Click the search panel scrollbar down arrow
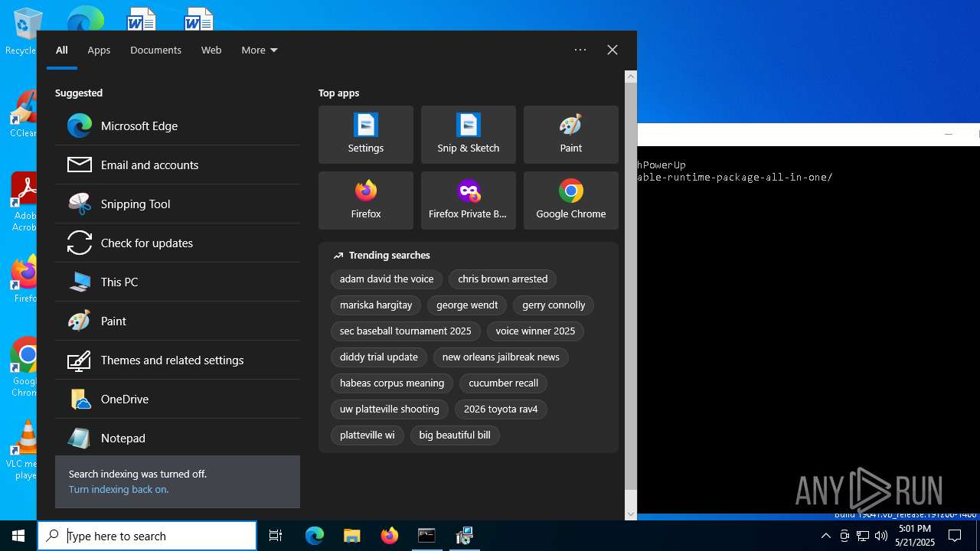This screenshot has height=551, width=980. pyautogui.click(x=631, y=514)
